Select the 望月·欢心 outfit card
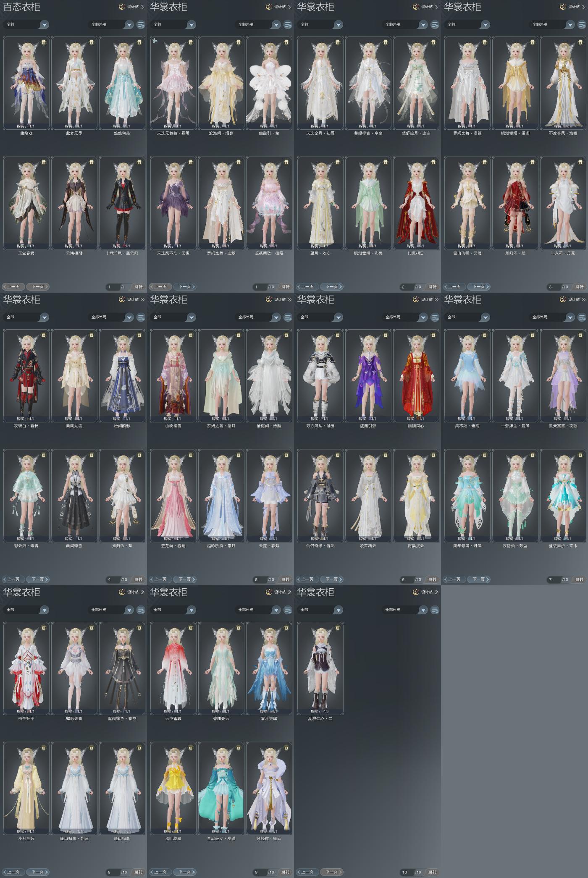 tap(320, 203)
